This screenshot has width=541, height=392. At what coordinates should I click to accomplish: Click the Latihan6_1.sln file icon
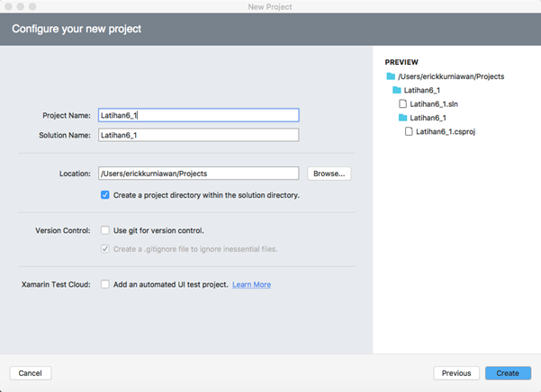(403, 104)
